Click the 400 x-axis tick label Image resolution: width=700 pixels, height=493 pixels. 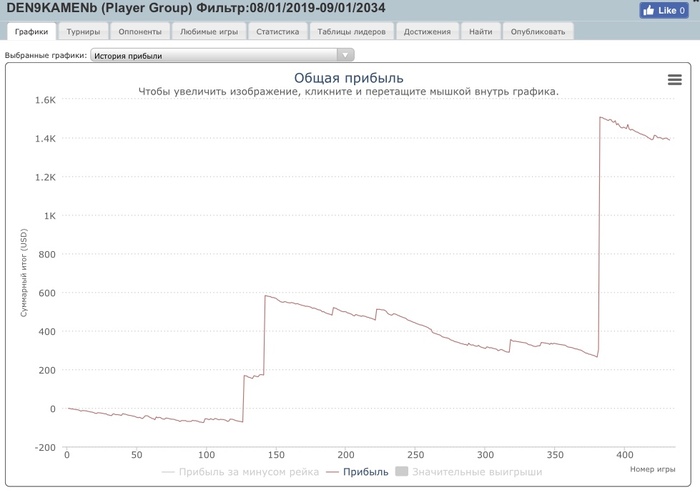click(x=625, y=455)
